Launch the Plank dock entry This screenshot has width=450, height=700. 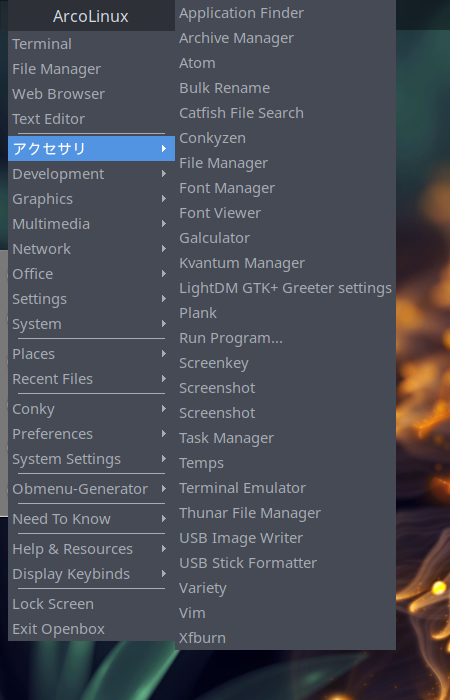tap(285, 313)
